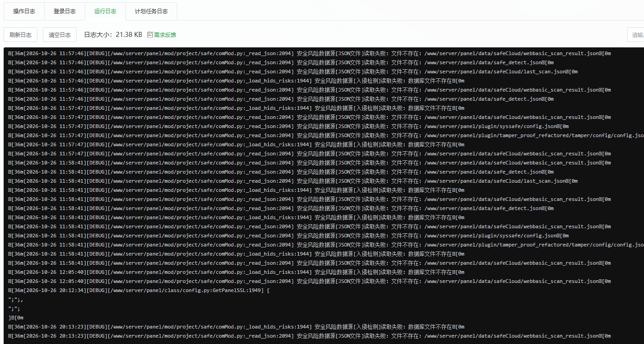644x344 pixels.
Task: Click the 12:05:40 webbasic_scan_result.json log line
Action: (309, 281)
